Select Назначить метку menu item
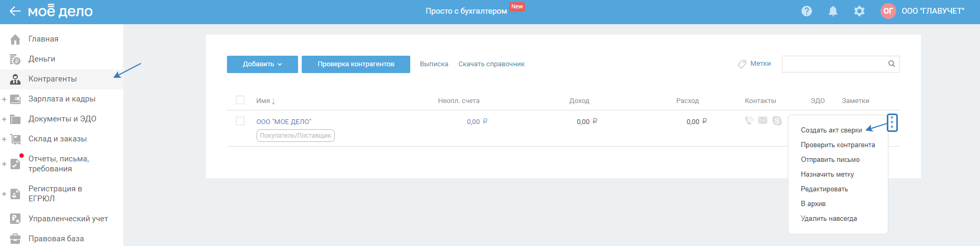Screen dimensions: 980x246 point(827,175)
